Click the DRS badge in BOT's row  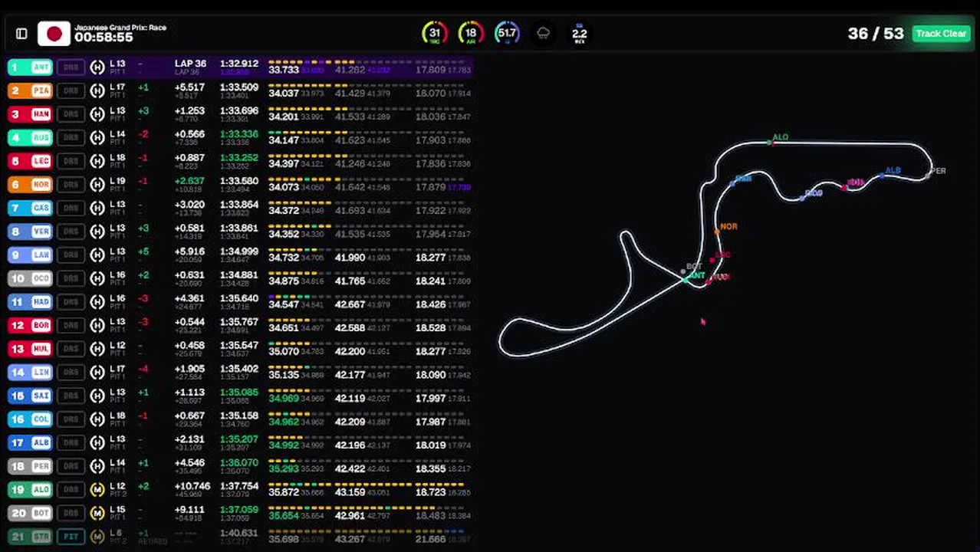coord(71,513)
